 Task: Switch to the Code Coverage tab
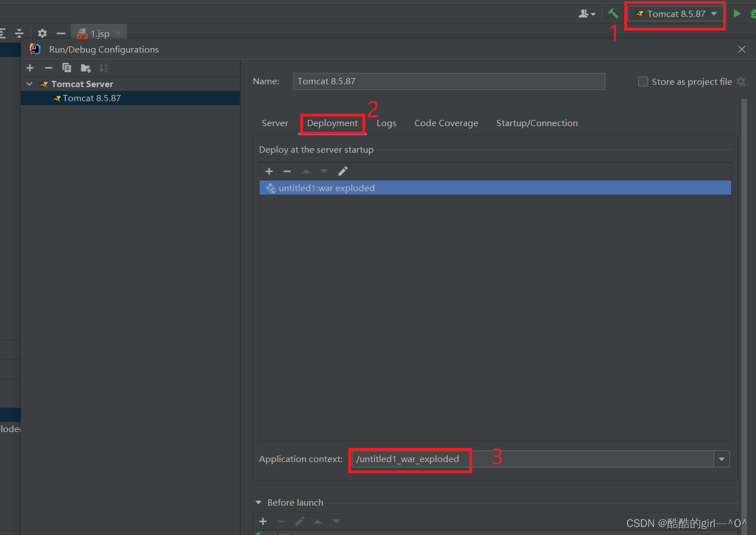[x=446, y=123]
